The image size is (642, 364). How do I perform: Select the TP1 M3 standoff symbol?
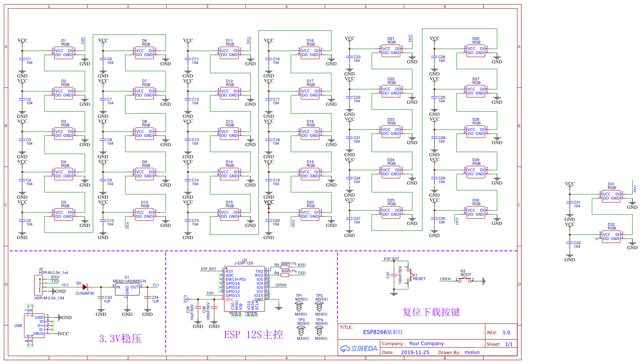(x=299, y=307)
